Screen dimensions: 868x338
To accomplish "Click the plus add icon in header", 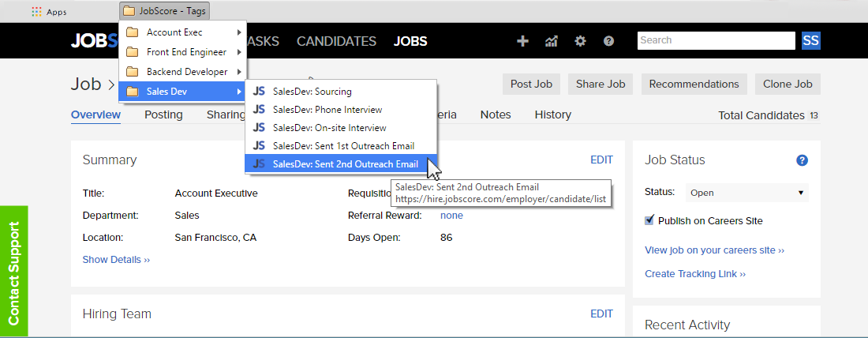I will (x=522, y=40).
